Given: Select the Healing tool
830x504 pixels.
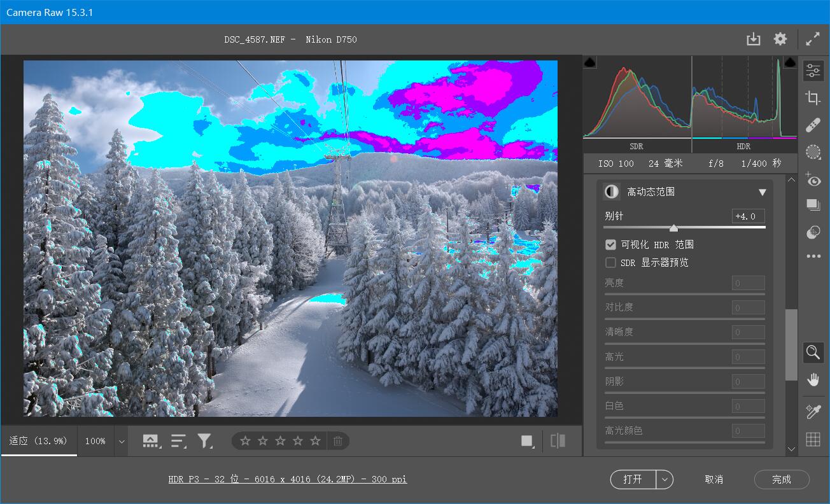Looking at the screenshot, I should pyautogui.click(x=813, y=125).
